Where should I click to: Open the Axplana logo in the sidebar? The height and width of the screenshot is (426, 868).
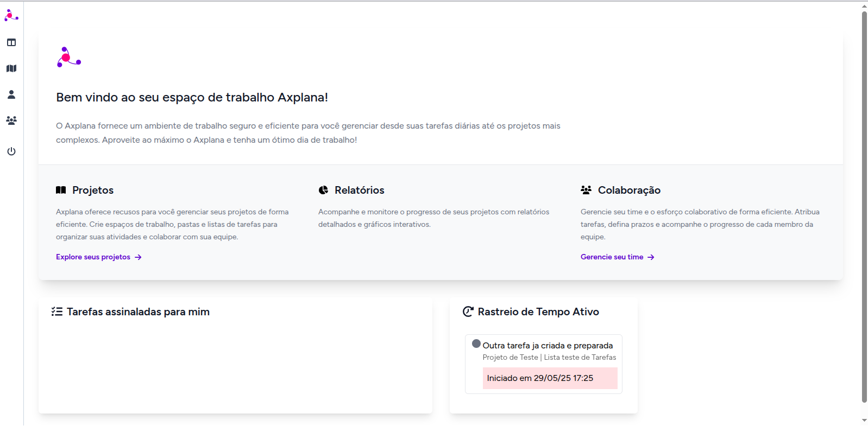click(x=11, y=15)
